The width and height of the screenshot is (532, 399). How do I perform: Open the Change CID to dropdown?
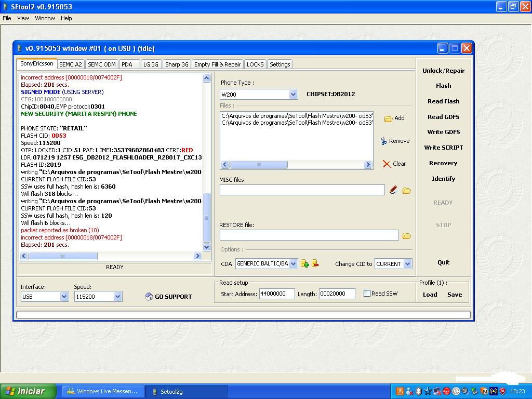pos(408,263)
